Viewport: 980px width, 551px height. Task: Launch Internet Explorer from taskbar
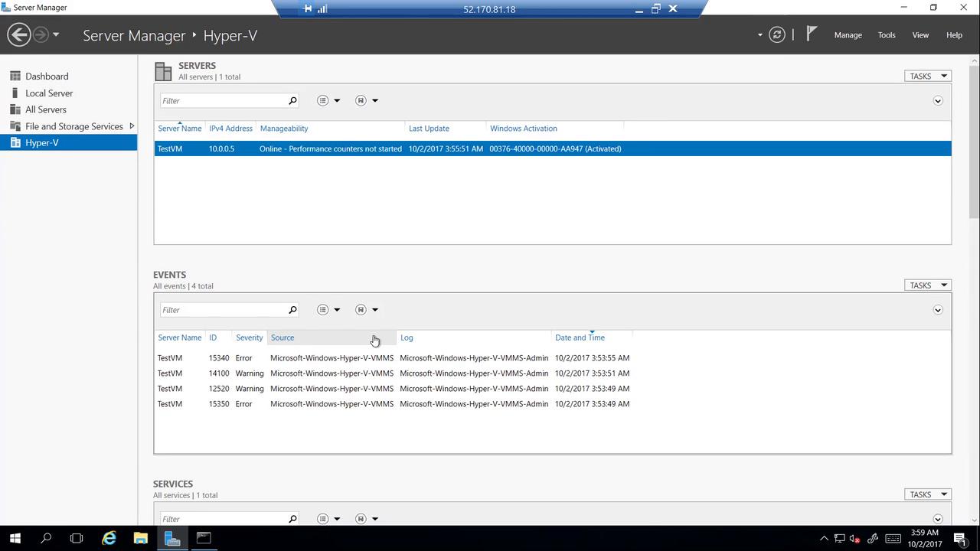tap(109, 538)
